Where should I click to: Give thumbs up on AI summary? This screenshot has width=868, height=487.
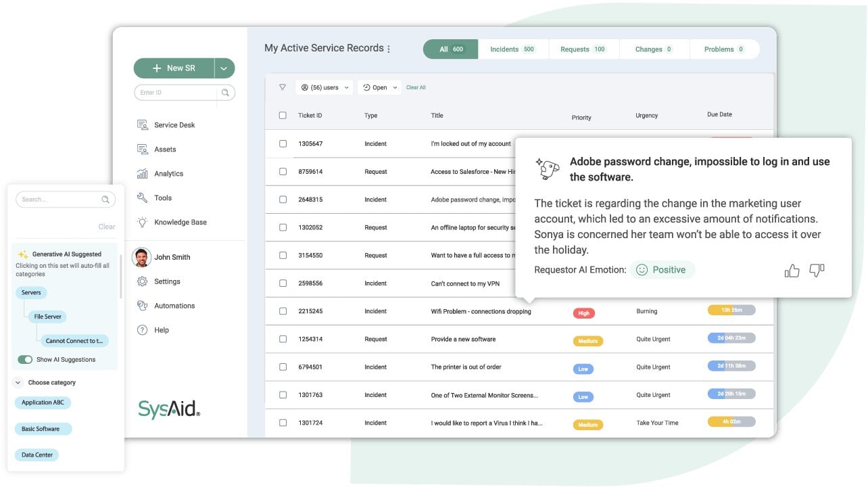pos(792,271)
